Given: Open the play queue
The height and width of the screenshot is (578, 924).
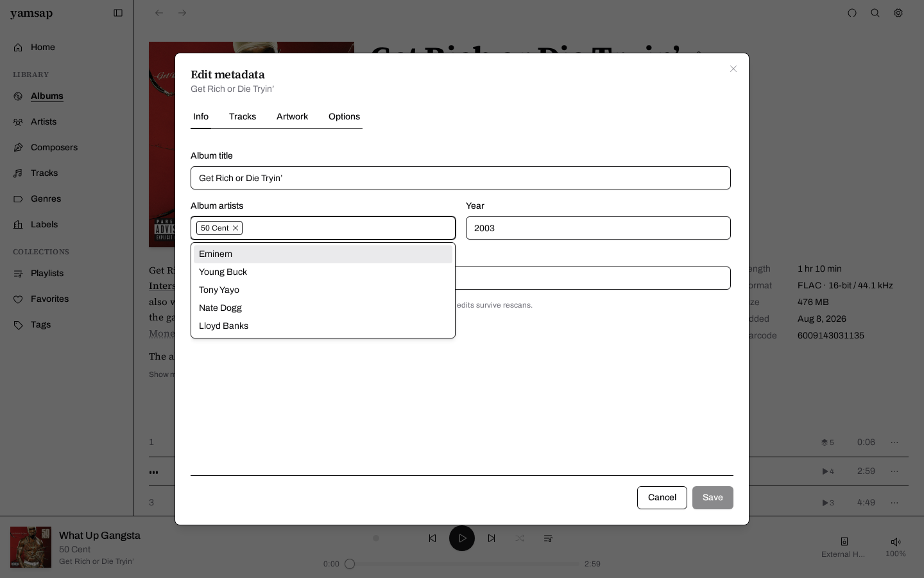Looking at the screenshot, I should [x=548, y=538].
